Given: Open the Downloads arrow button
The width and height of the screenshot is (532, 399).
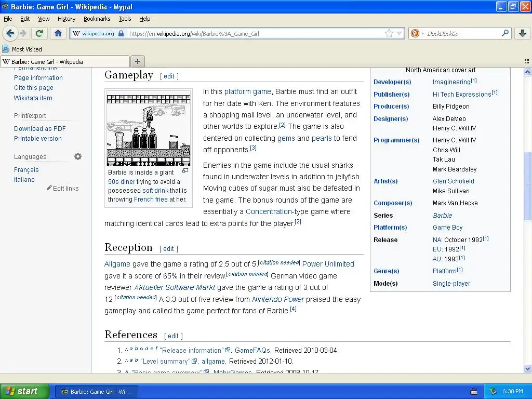Looking at the screenshot, I should pyautogui.click(x=523, y=33).
